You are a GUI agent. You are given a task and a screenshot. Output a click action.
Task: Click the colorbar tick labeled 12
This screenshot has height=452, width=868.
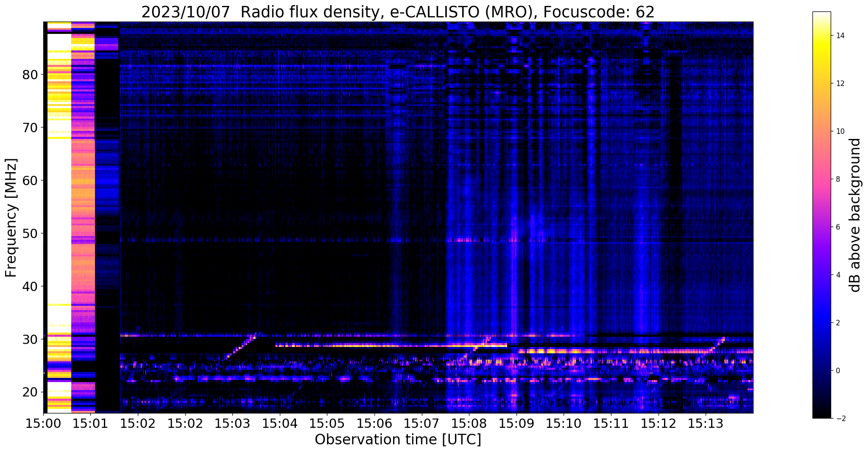[x=840, y=83]
